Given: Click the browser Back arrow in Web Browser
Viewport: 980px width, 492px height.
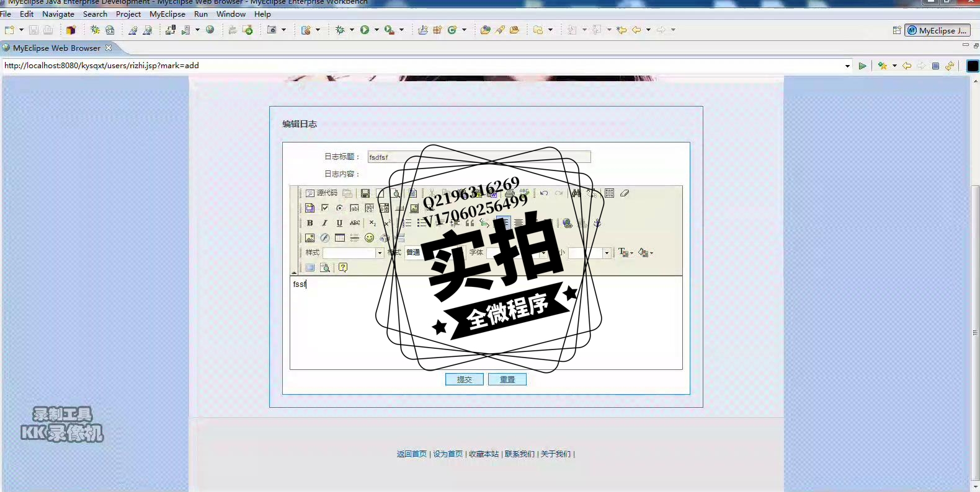Looking at the screenshot, I should click(907, 66).
